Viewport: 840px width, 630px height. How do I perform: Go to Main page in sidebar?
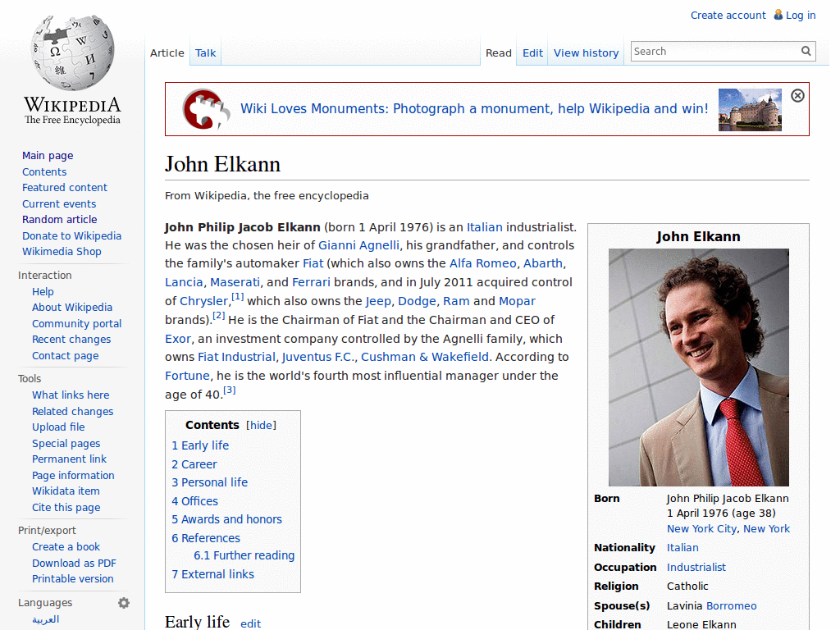click(48, 155)
